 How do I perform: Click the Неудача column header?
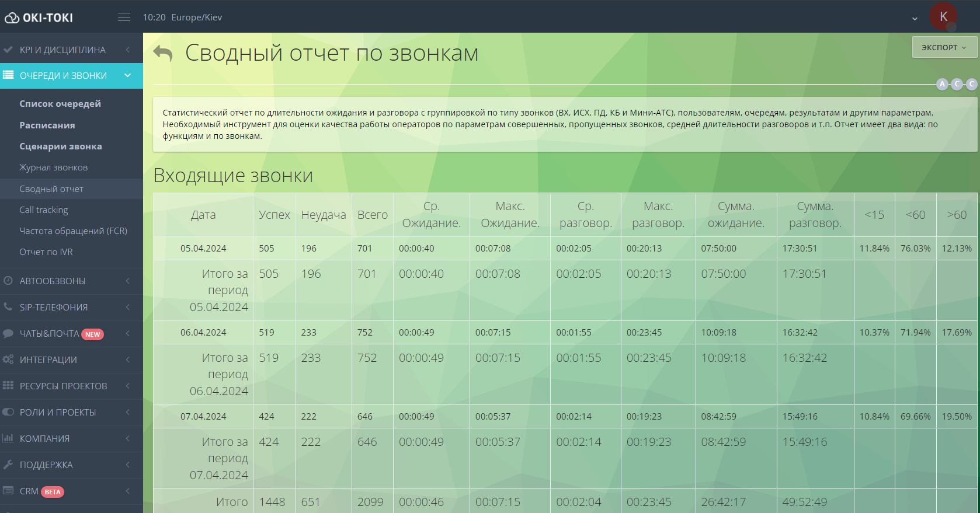pos(324,215)
